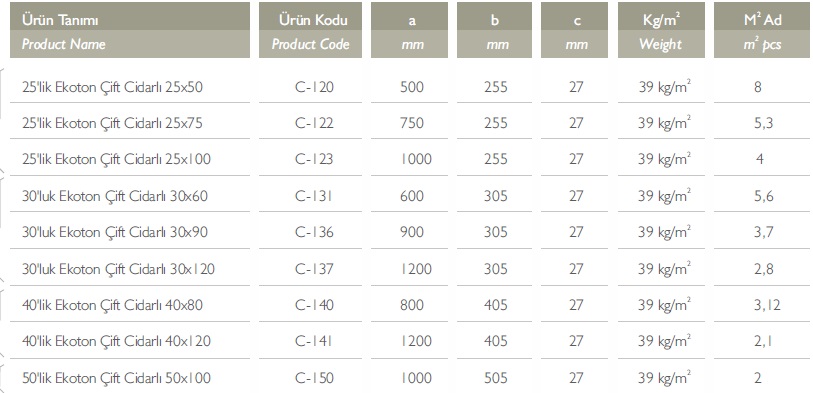
Task: Click the 505 value in column b
Action: tap(496, 378)
